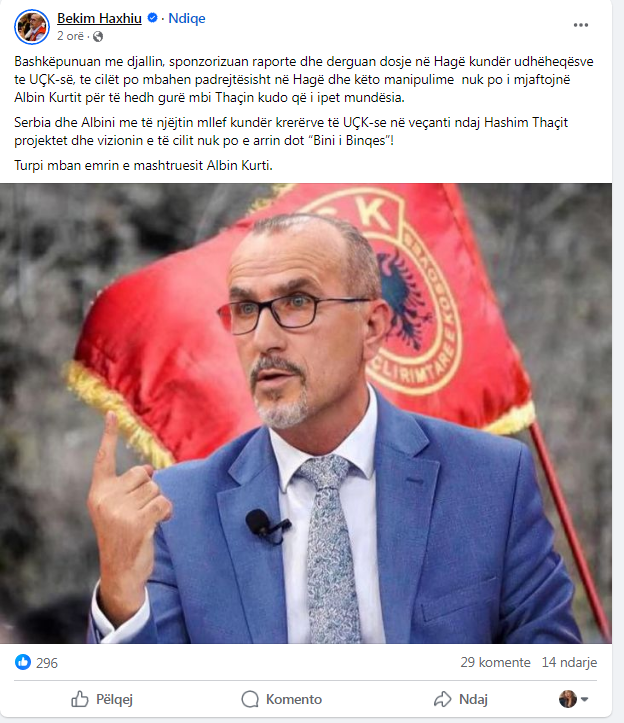Comment using the Komento button

(281, 699)
